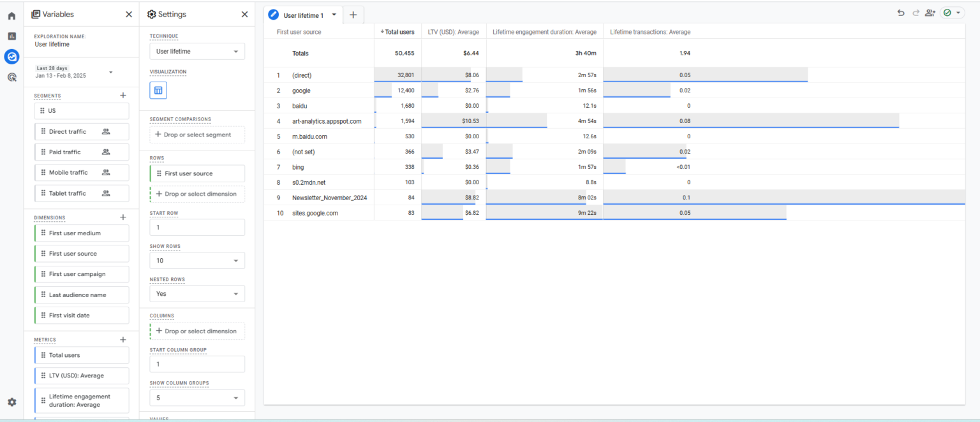Click the undo arrow icon

pos(901,13)
